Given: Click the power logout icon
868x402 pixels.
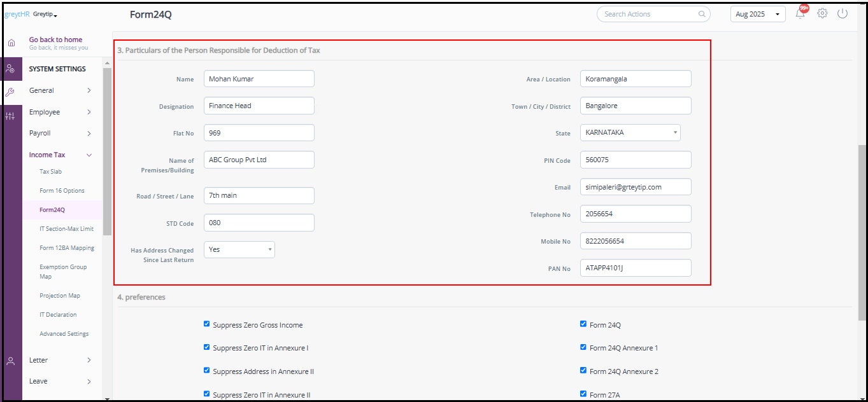Looking at the screenshot, I should tap(843, 13).
